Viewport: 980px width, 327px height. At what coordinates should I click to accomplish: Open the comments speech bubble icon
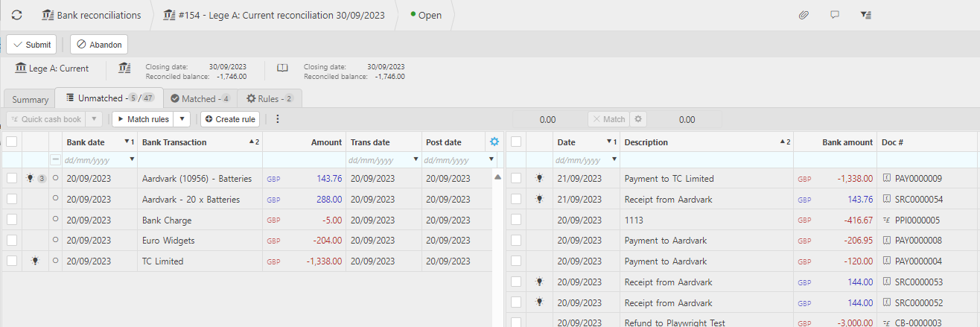tap(835, 15)
